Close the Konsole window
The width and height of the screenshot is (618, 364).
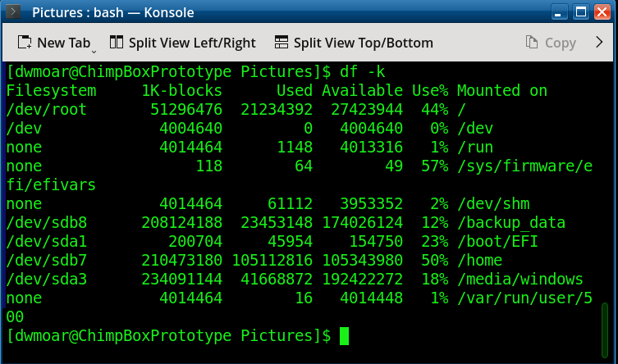[x=601, y=12]
